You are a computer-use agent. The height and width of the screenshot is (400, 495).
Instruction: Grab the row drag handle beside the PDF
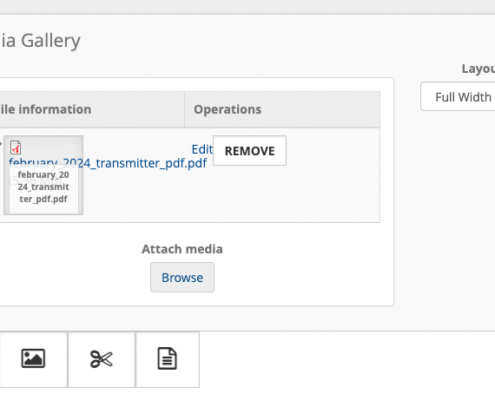(x=1, y=144)
